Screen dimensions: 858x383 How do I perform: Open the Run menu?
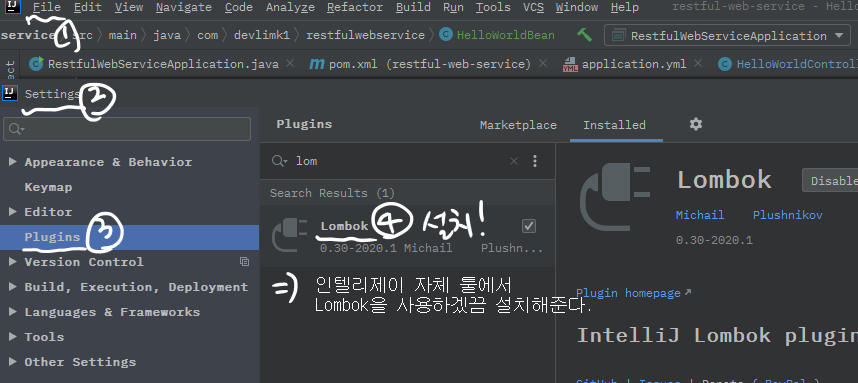click(453, 7)
